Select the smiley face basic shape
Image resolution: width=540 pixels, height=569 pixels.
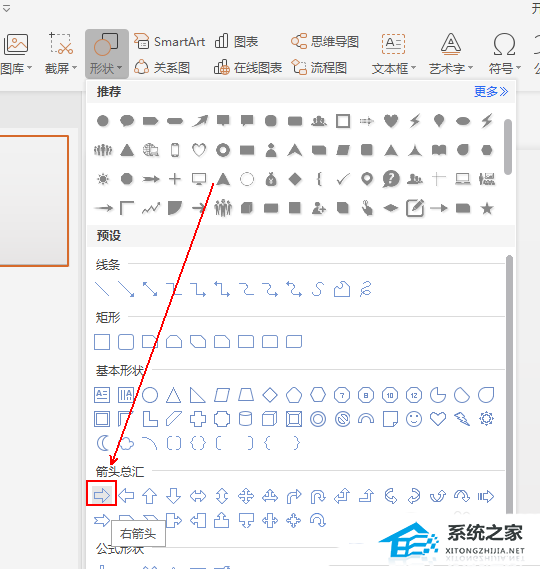click(x=414, y=419)
